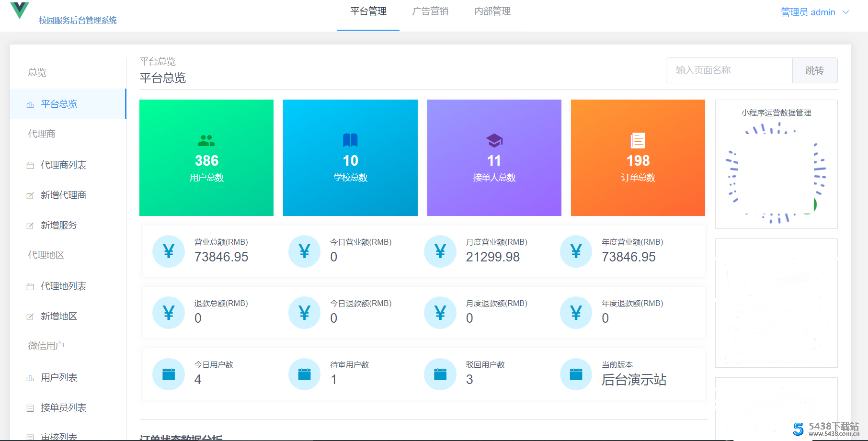
Task: Click the book icon on the 学校总数 card
Action: [x=350, y=140]
